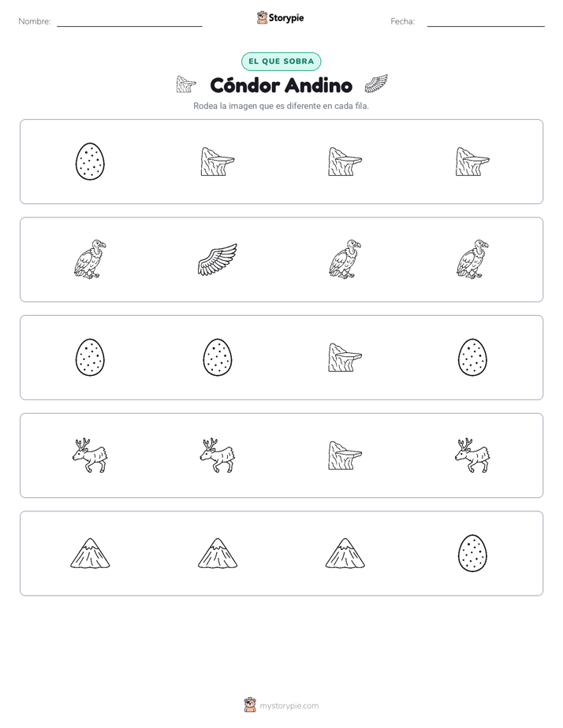Image resolution: width=563 pixels, height=728 pixels.
Task: Select the wing image in the second row
Action: (x=218, y=259)
